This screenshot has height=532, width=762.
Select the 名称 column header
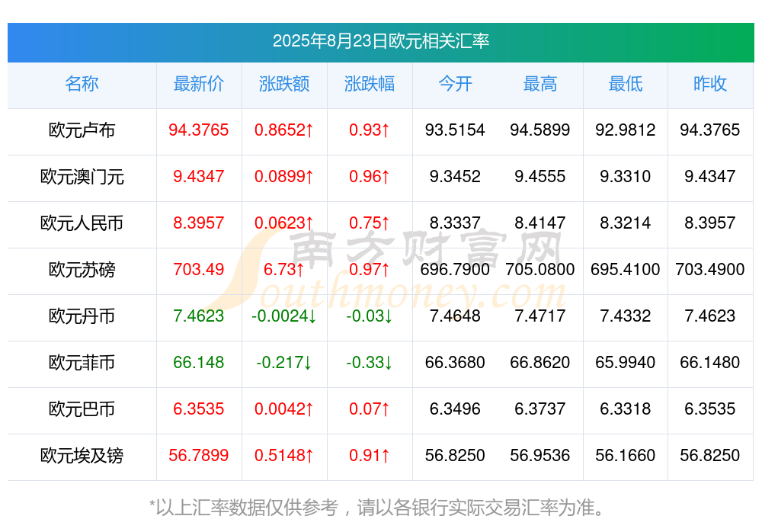click(x=82, y=84)
